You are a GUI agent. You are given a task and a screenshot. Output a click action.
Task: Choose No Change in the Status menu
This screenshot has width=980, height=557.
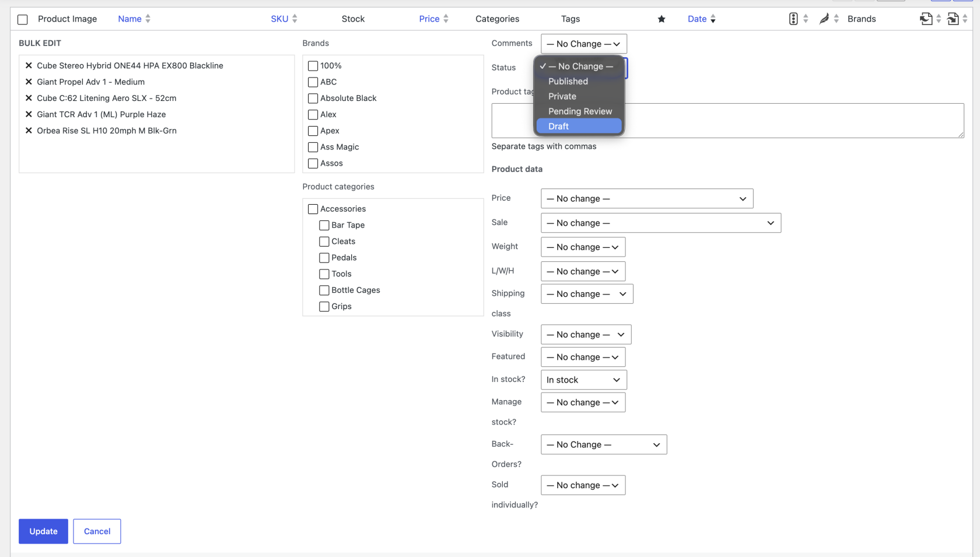pos(579,66)
